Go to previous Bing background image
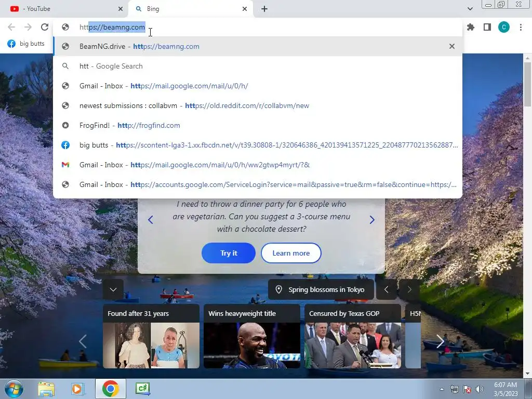Image resolution: width=532 pixels, height=399 pixels. point(386,289)
